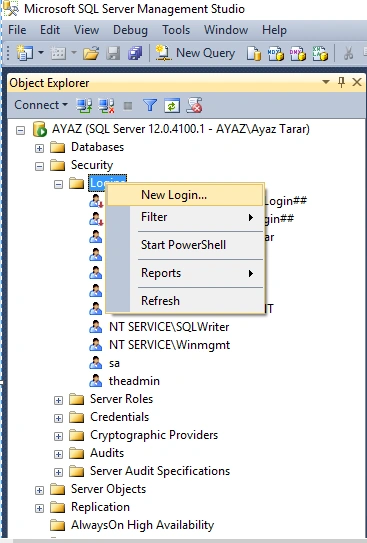
Task: Open the New Project icon's dropdown arrow
Action: 41,53
